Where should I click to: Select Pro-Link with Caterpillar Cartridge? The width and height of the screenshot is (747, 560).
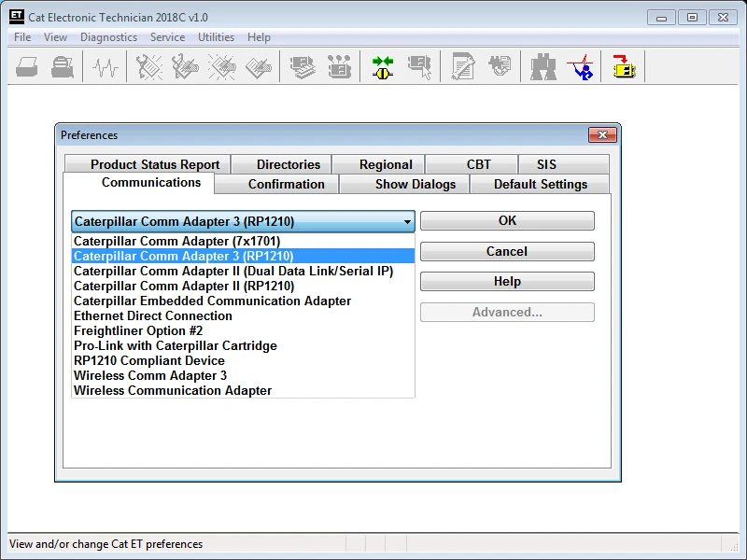pos(243,345)
